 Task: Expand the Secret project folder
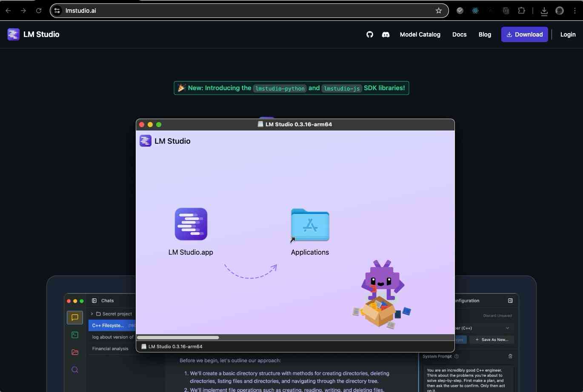click(x=92, y=314)
